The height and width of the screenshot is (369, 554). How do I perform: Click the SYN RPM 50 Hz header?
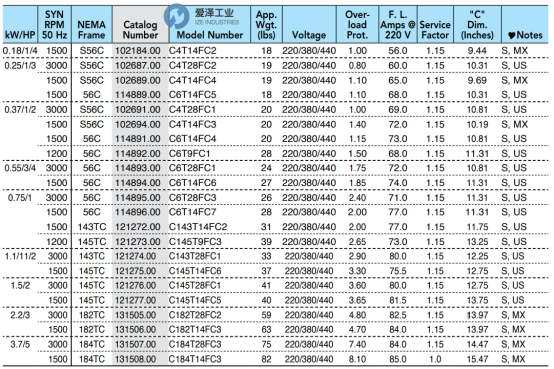coord(54,25)
